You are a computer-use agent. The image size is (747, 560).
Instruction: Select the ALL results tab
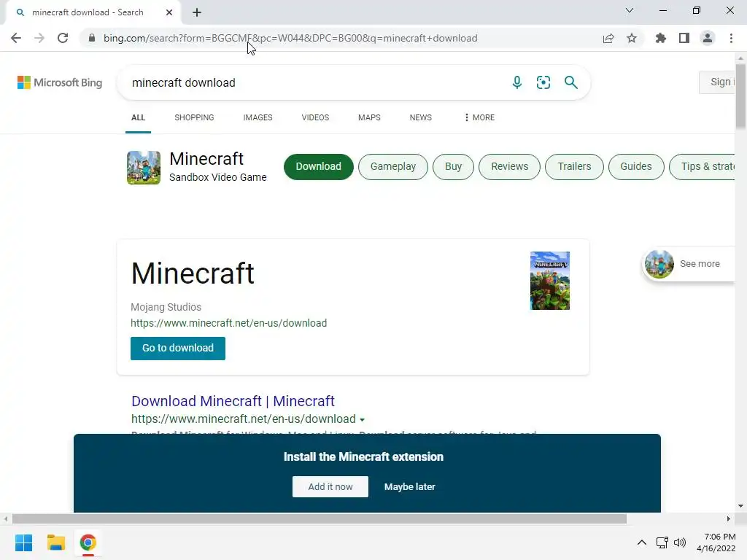(138, 117)
